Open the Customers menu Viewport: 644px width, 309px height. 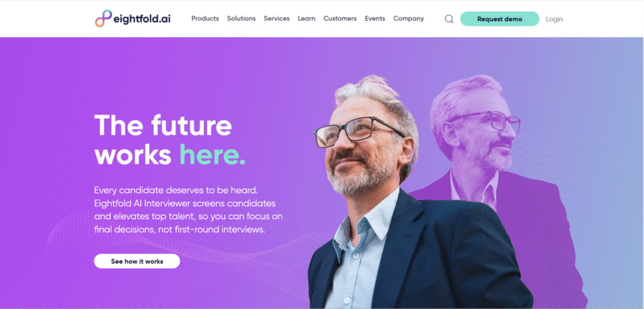(340, 18)
